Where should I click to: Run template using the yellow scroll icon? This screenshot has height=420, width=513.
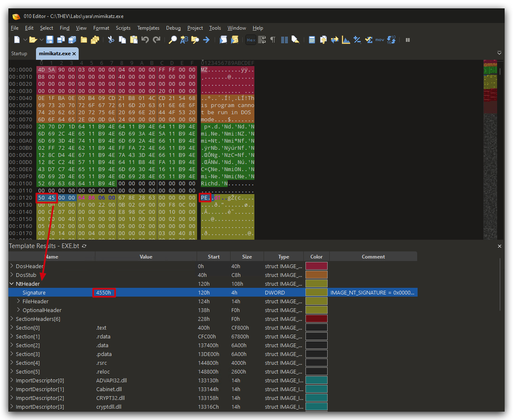pos(235,40)
